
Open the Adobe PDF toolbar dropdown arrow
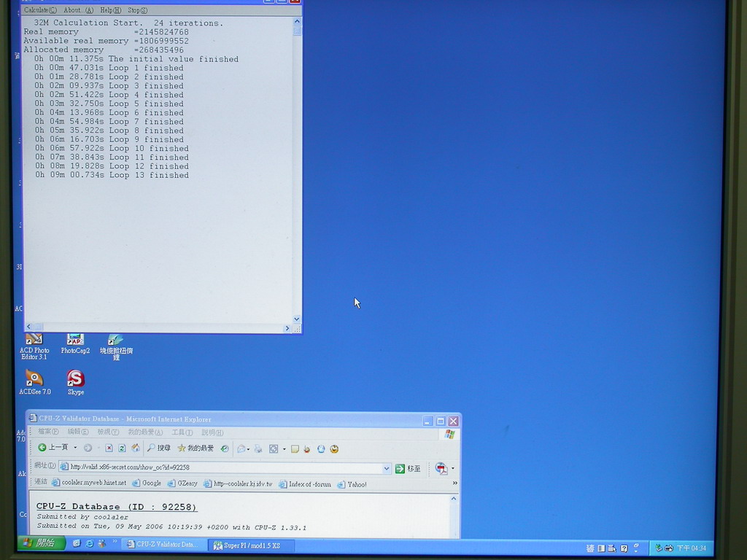(x=452, y=469)
